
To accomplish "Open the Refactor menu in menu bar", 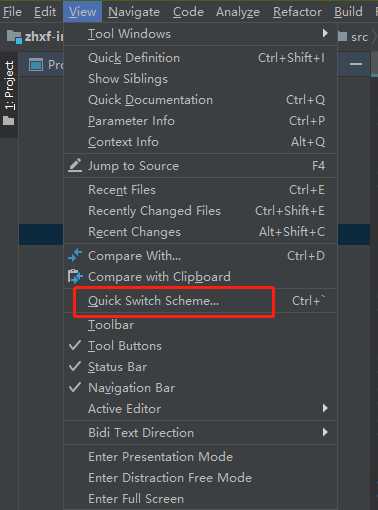I will [297, 12].
